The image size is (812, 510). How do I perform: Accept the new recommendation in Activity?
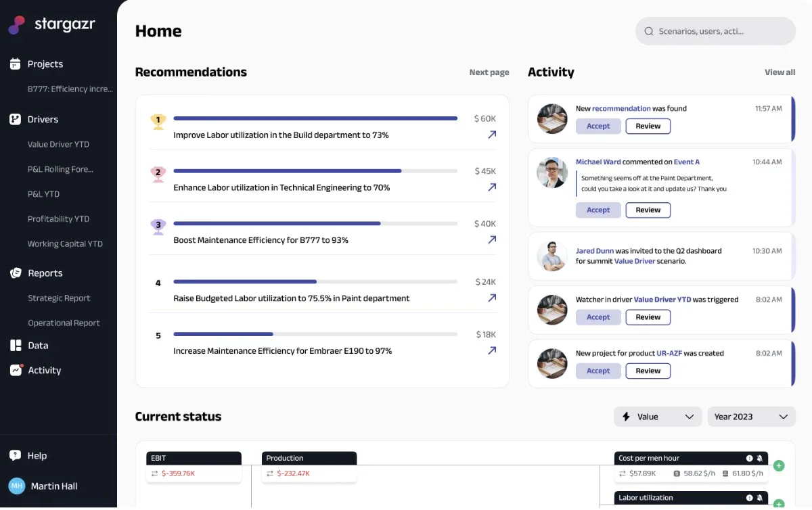(x=598, y=126)
